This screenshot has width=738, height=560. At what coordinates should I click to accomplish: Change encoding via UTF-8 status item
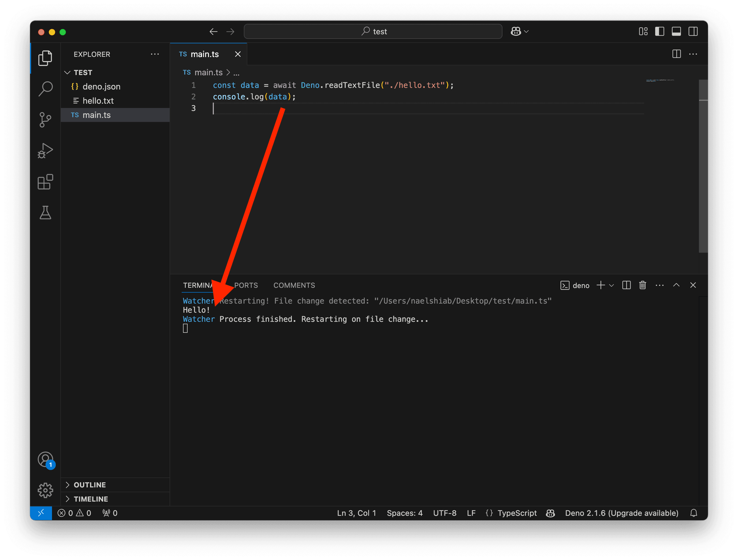pyautogui.click(x=444, y=513)
